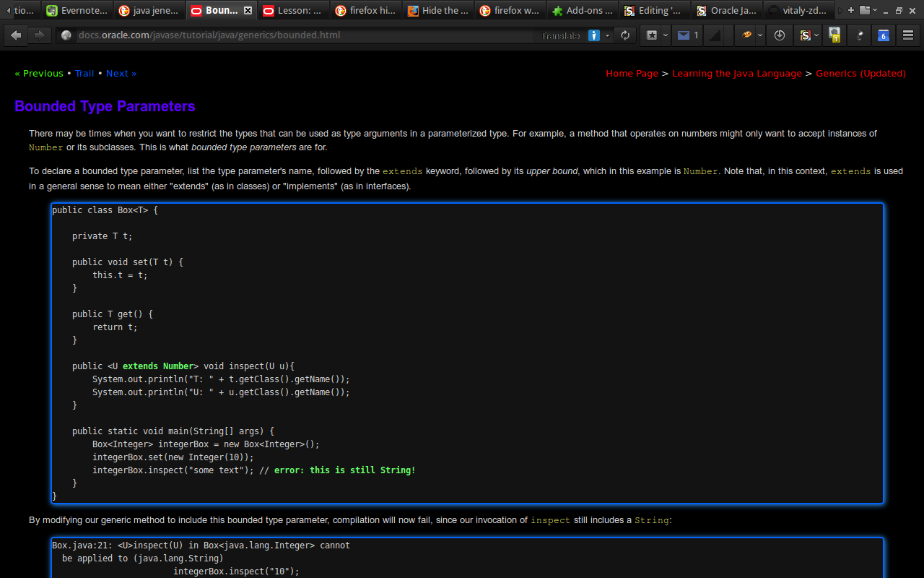Click the Stylish 'S' extension icon
The height and width of the screenshot is (578, 924).
click(x=804, y=35)
